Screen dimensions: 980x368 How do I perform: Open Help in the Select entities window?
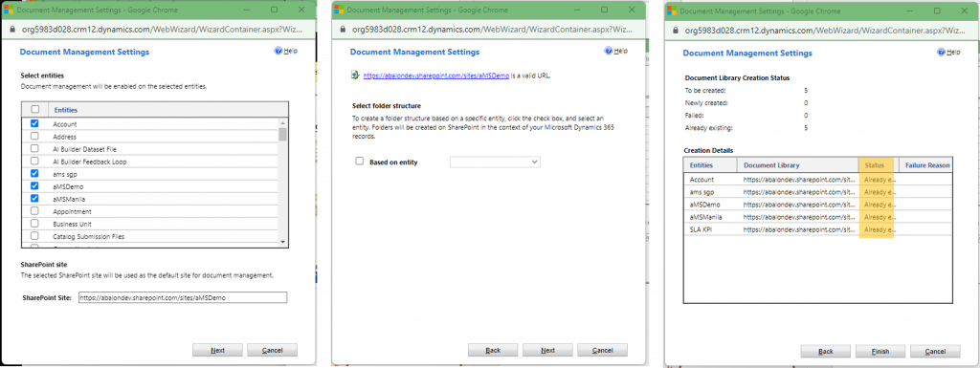[285, 52]
